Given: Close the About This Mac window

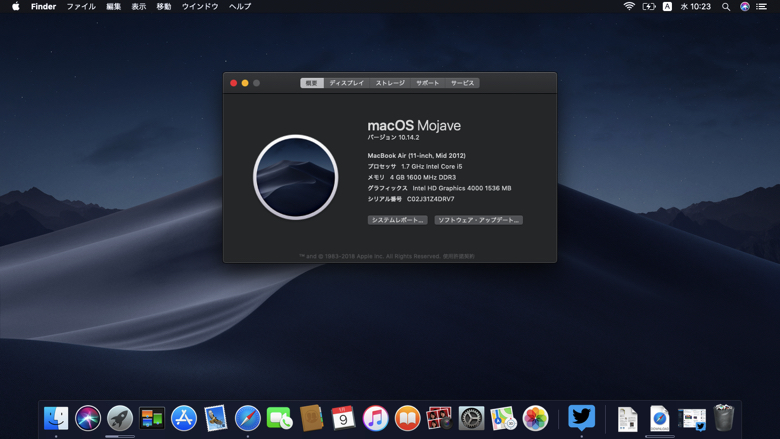Looking at the screenshot, I should tap(233, 83).
